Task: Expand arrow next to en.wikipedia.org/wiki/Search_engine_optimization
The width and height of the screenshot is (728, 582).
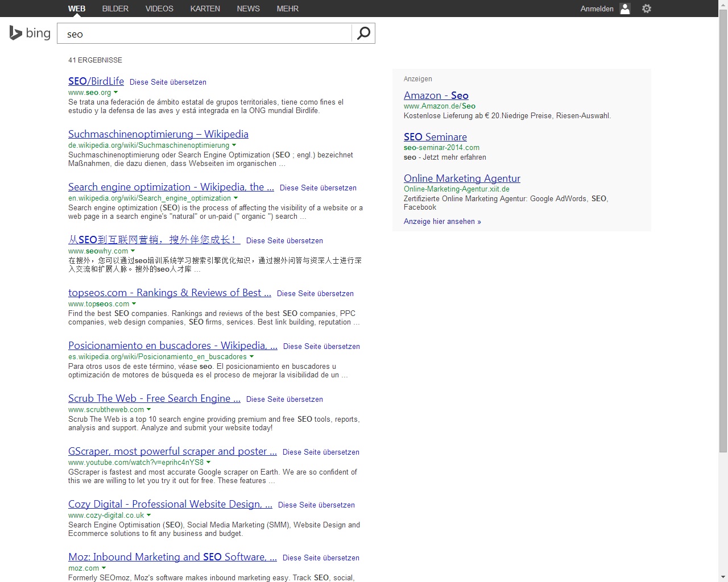Action: (235, 198)
